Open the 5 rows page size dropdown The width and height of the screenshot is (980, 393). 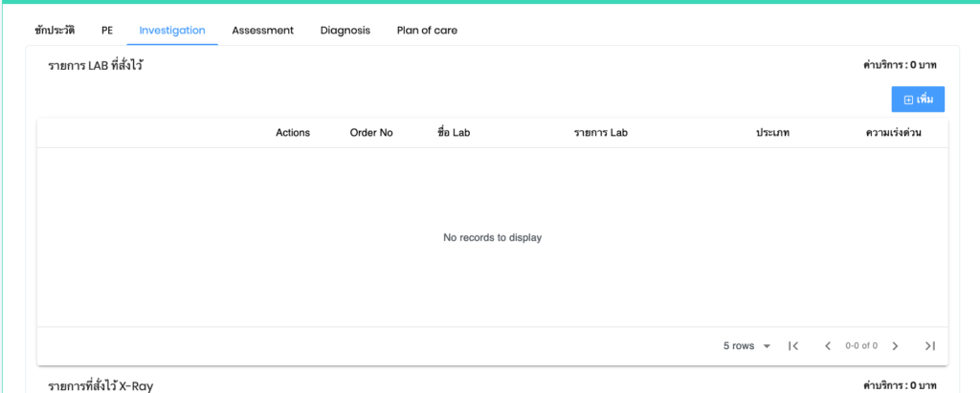click(x=747, y=346)
